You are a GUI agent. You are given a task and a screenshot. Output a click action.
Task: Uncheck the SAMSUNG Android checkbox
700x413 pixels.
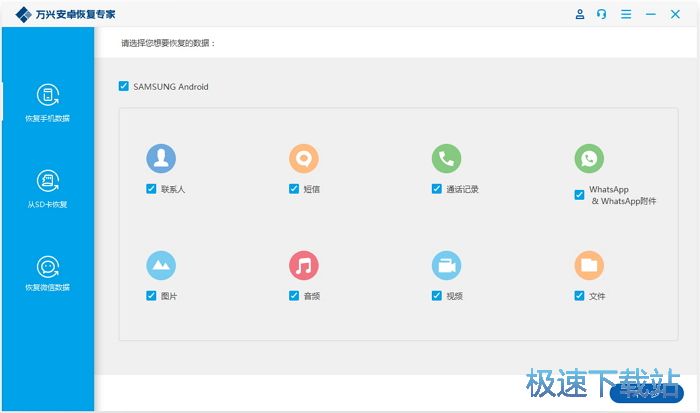124,86
